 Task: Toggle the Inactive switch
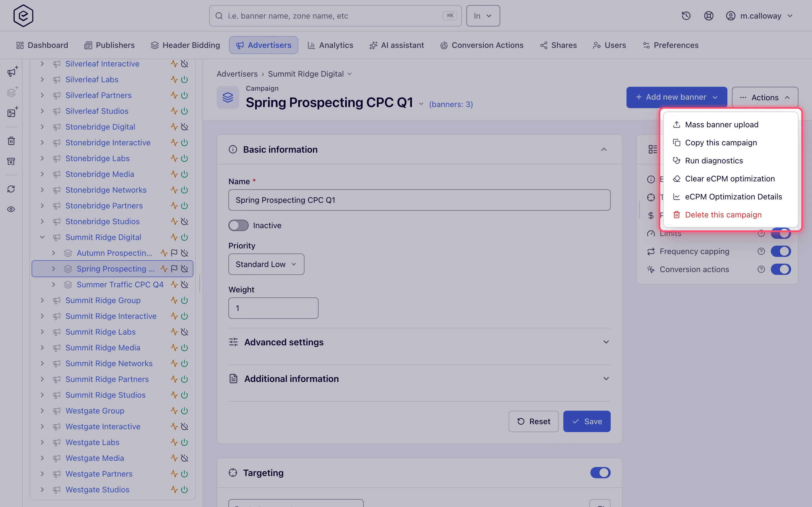tap(238, 225)
